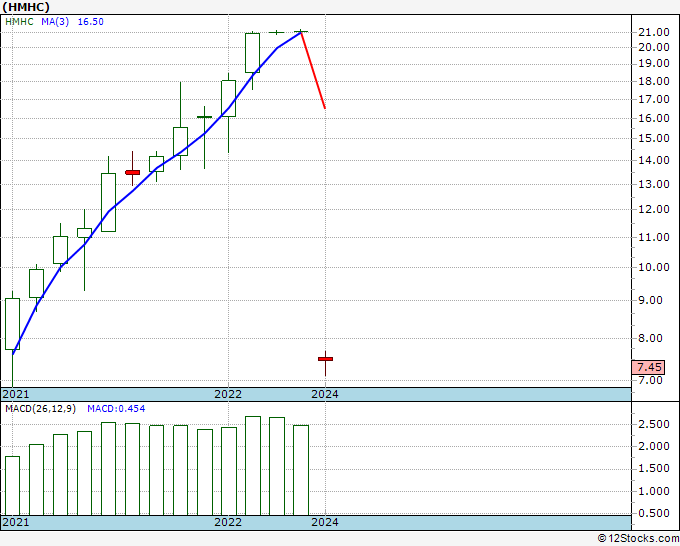Click the tall green candle topping at 21.00
The height and width of the screenshot is (546, 680).
point(252,53)
